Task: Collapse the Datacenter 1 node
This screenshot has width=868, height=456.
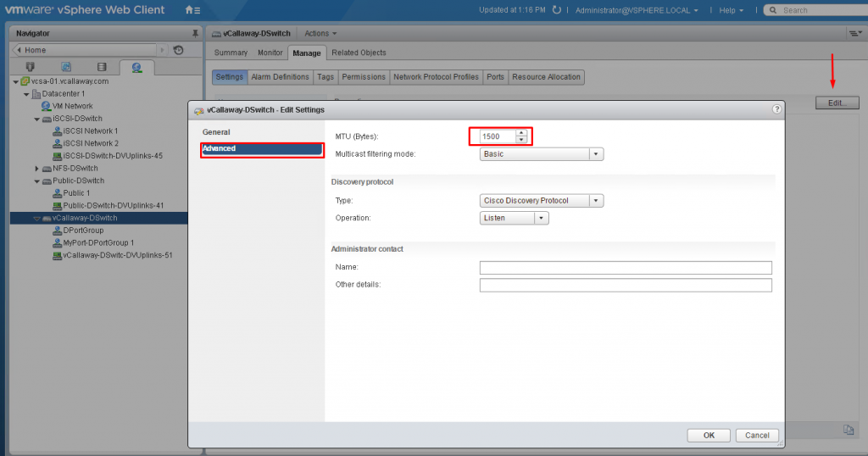Action: [x=26, y=94]
